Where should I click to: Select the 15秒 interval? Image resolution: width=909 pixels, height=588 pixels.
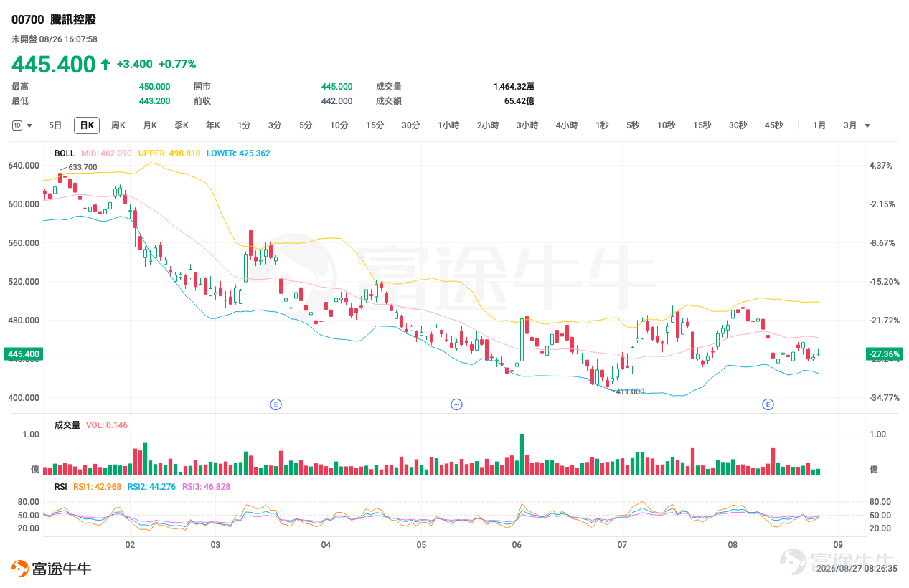pyautogui.click(x=702, y=125)
